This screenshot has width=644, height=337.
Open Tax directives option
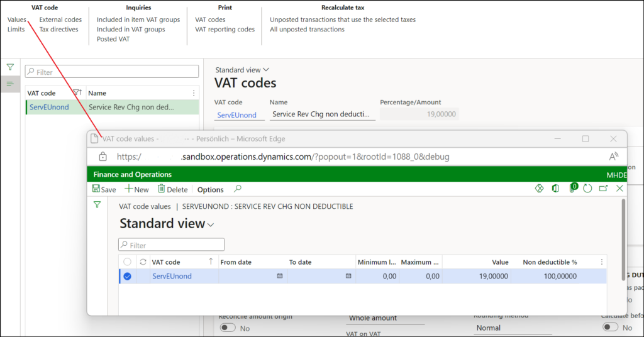tap(58, 29)
